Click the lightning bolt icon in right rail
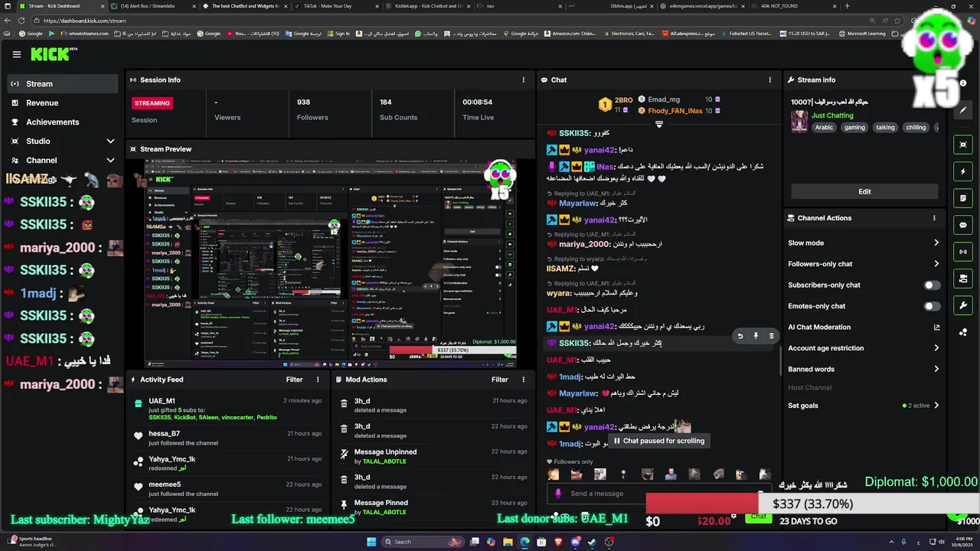This screenshot has width=980, height=551. [963, 171]
